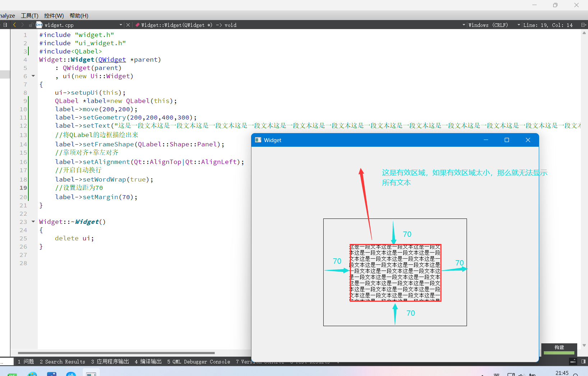Click the left panel toggle icon
The height and width of the screenshot is (376, 588).
click(x=5, y=25)
